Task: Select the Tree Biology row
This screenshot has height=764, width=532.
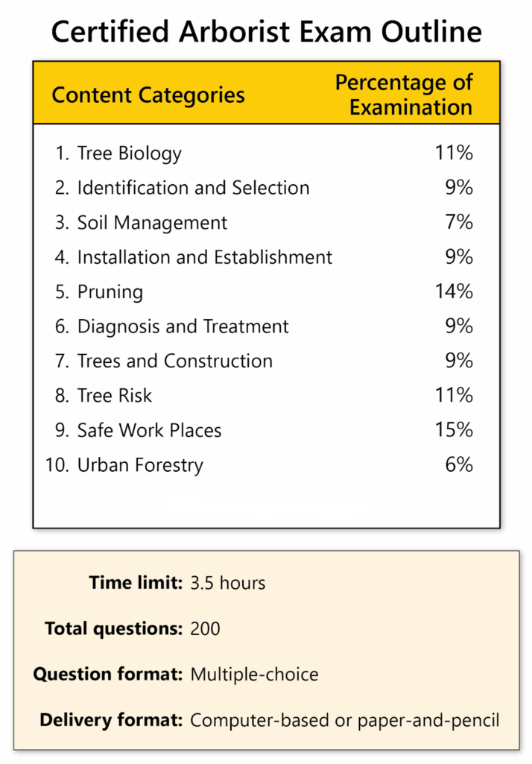Action: point(129,154)
